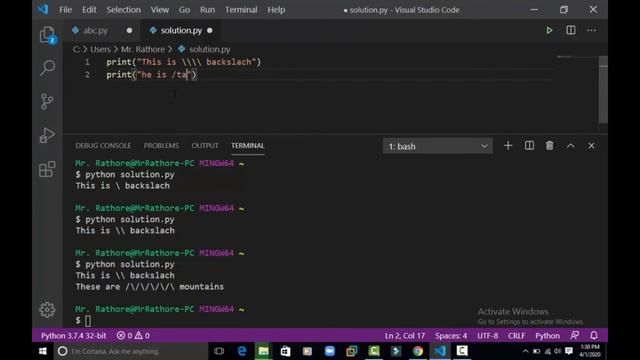
Task: Switch to the Problems panel tab
Action: pos(161,146)
